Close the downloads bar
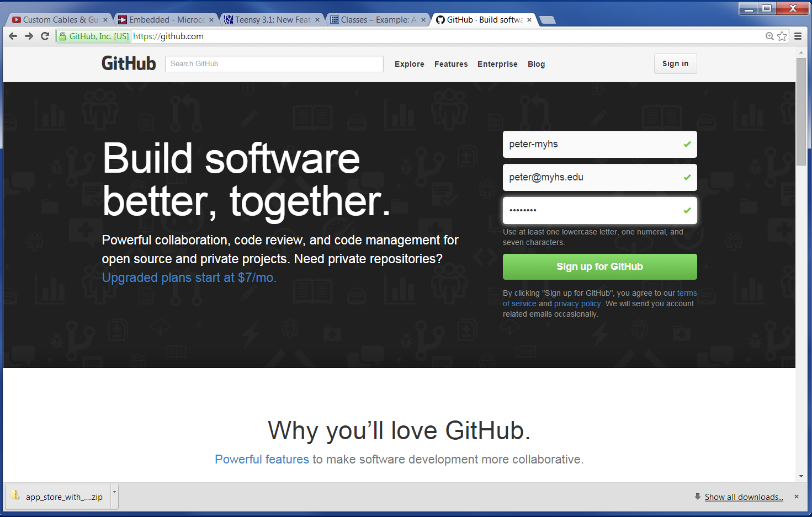The height and width of the screenshot is (517, 812). (797, 497)
